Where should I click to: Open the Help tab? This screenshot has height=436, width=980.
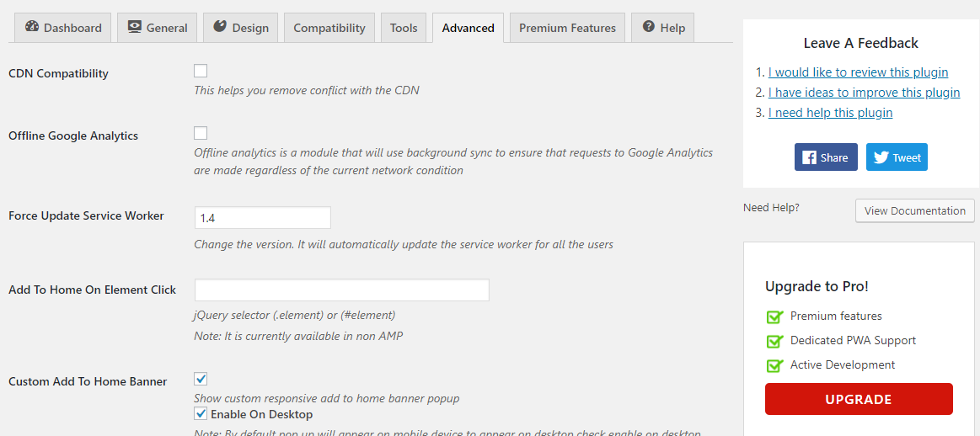pyautogui.click(x=663, y=28)
